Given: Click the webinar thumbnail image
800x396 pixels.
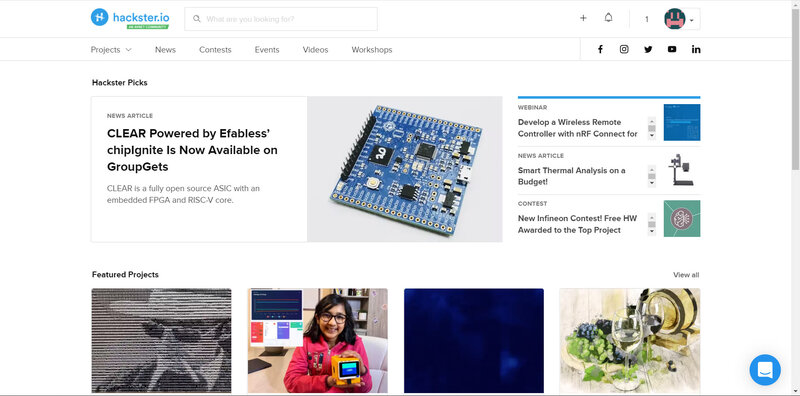Looking at the screenshot, I should 682,122.
